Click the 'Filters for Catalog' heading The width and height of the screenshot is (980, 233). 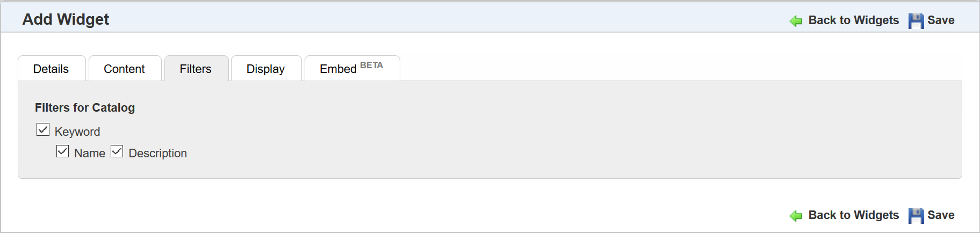tap(85, 108)
